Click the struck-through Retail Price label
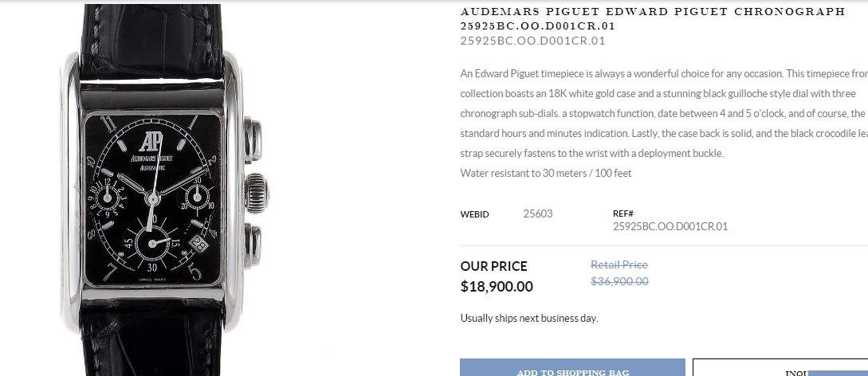 [x=619, y=264]
